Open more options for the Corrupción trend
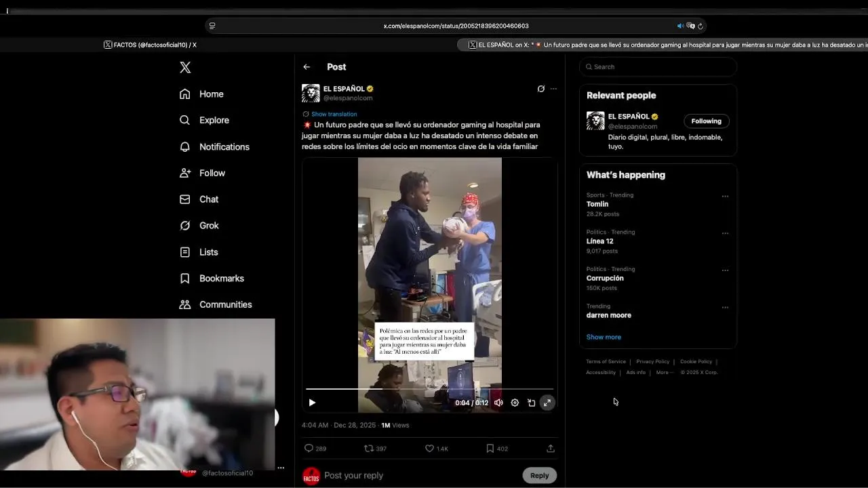 (x=725, y=270)
